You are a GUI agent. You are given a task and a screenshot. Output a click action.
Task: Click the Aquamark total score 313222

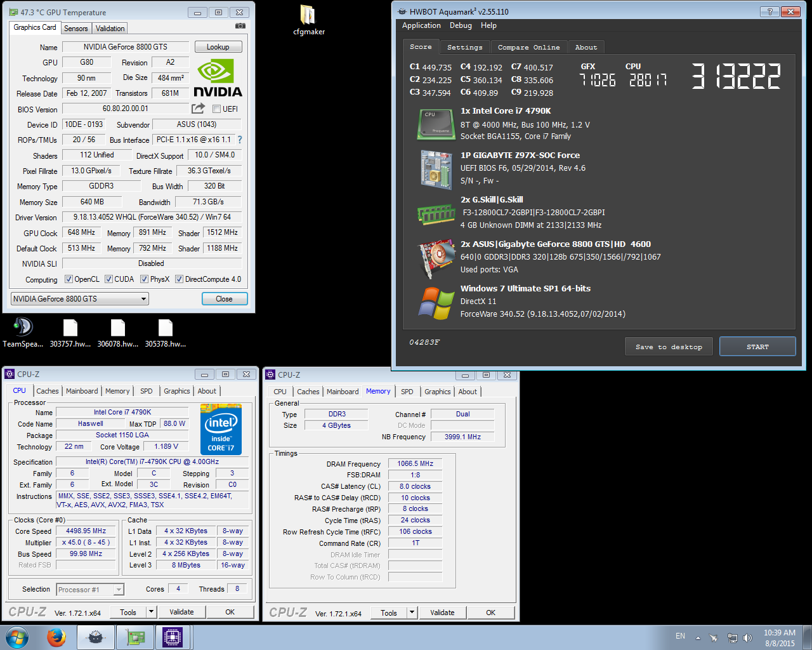coord(736,76)
